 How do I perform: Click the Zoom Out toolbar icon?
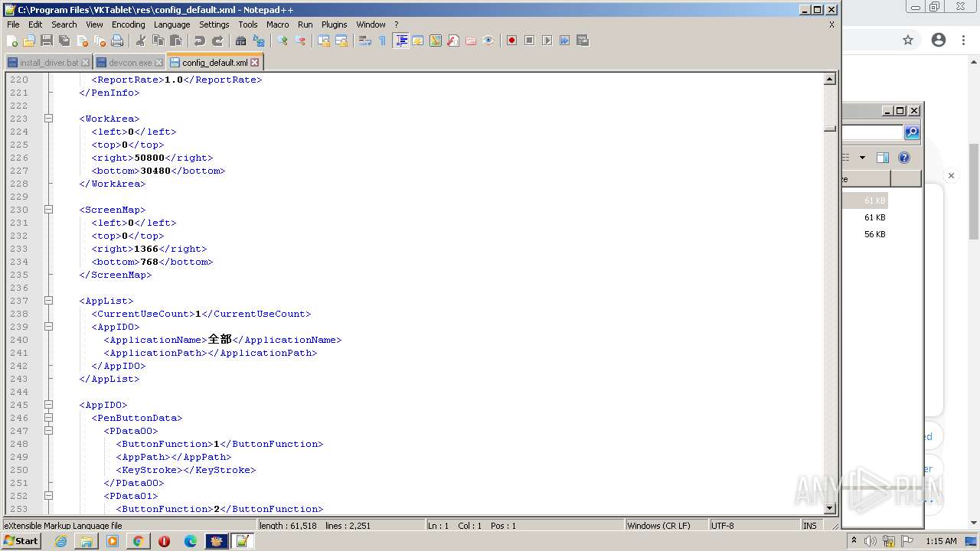300,41
